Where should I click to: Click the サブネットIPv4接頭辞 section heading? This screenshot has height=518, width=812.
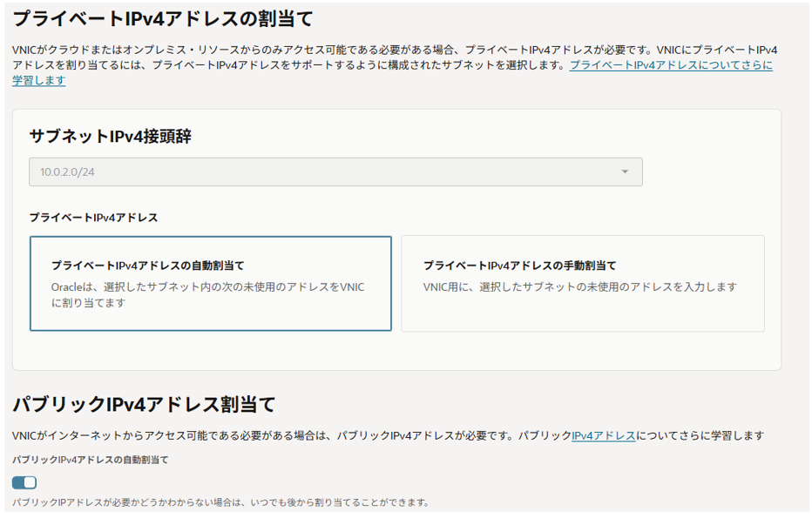(x=110, y=136)
